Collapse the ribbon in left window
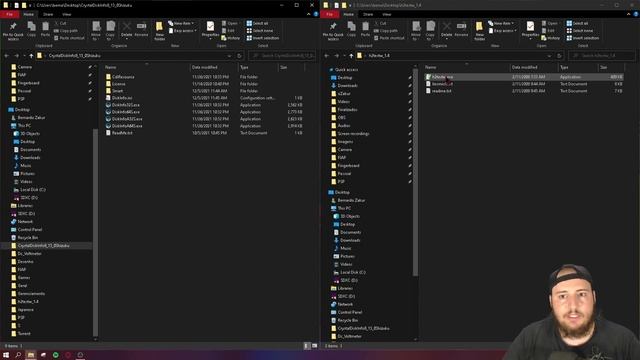This screenshot has height=360, width=640. click(x=309, y=14)
